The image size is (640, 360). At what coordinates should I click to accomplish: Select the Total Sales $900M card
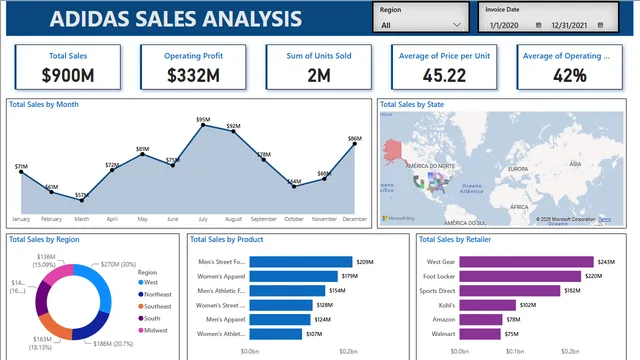[x=68, y=67]
